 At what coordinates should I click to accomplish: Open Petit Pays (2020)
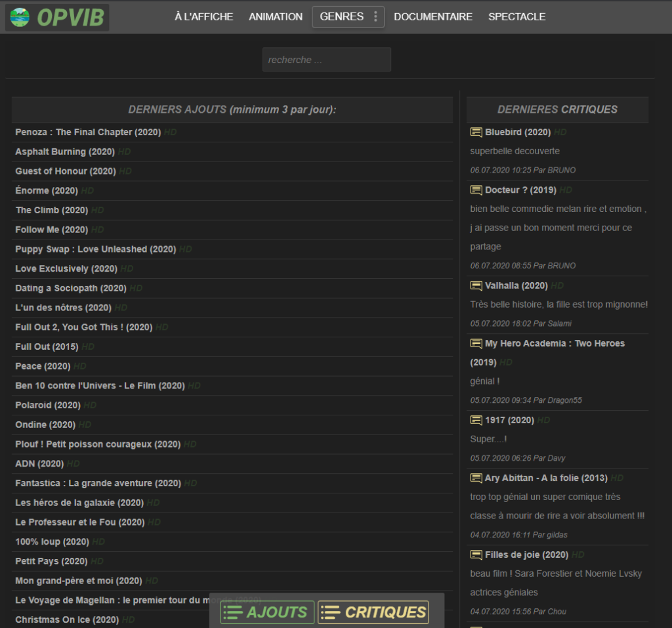tap(51, 561)
